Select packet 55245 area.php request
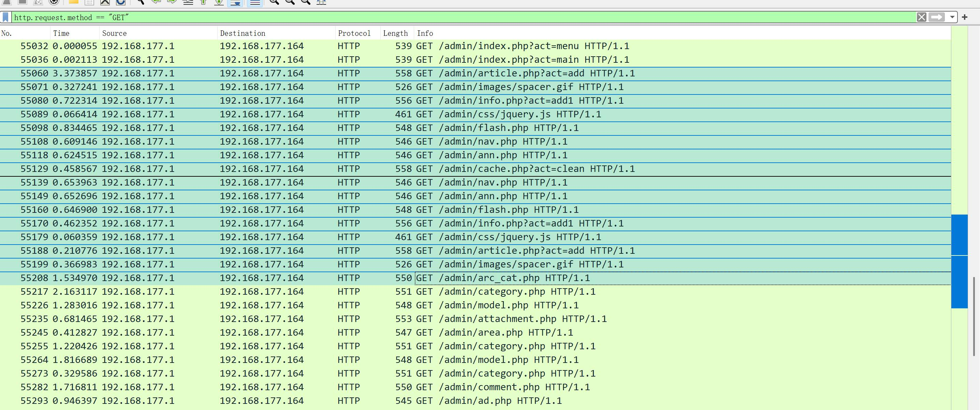 (476, 333)
